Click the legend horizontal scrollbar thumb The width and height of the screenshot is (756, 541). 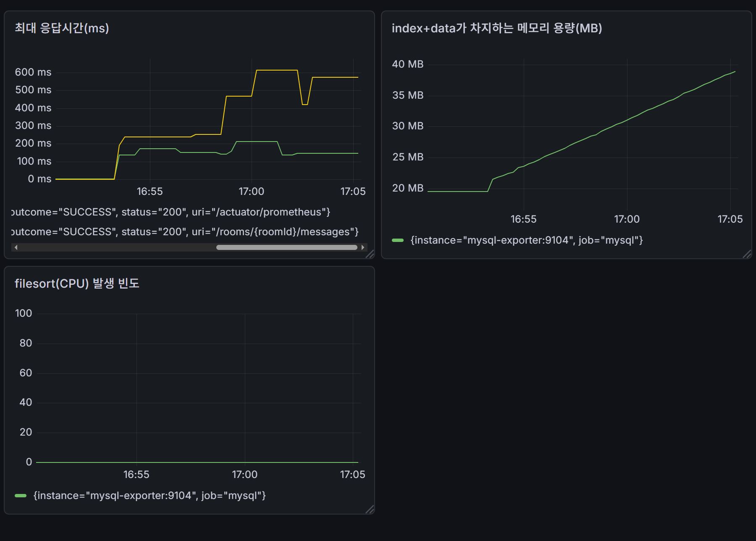click(x=286, y=247)
